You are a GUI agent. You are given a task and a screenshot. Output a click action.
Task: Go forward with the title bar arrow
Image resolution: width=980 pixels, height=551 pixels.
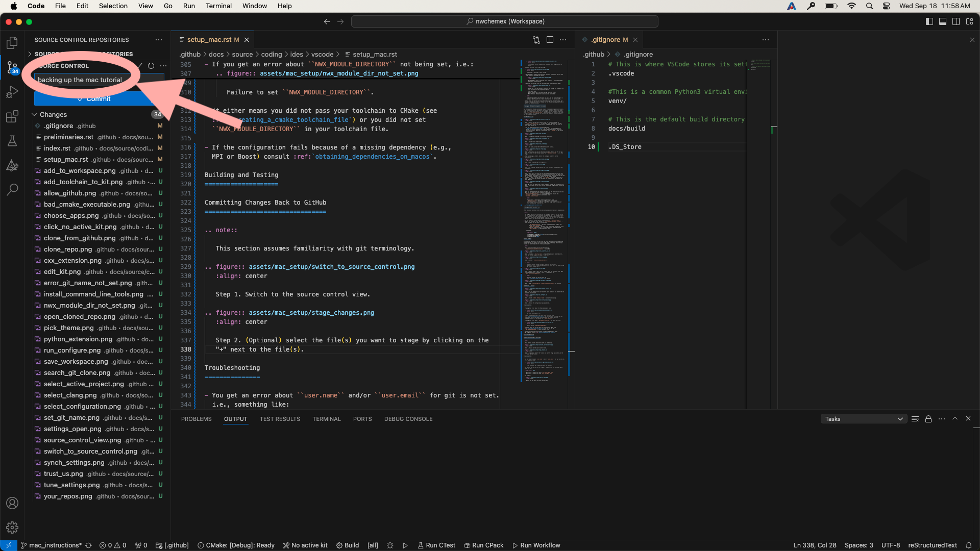tap(340, 21)
